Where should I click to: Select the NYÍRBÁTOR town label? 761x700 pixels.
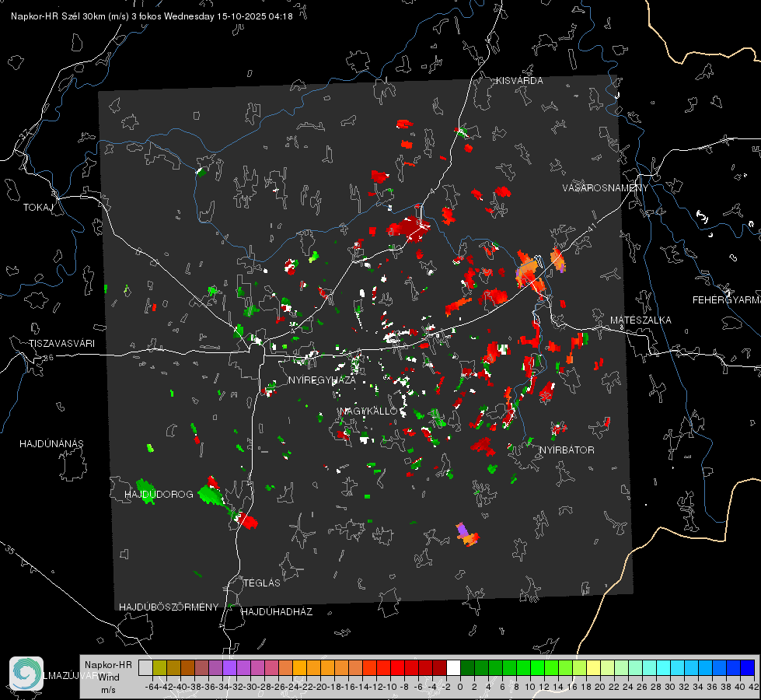point(567,450)
